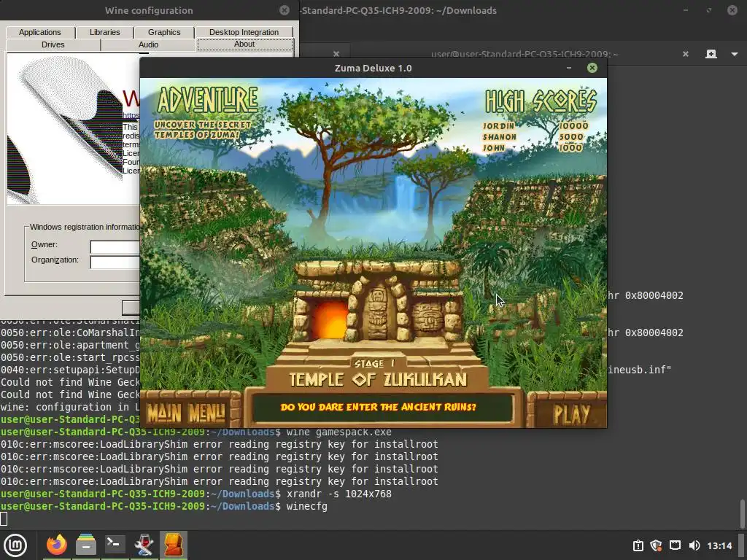Open the 13:14 clock calendar
This screenshot has height=560, width=747.
pyautogui.click(x=719, y=545)
